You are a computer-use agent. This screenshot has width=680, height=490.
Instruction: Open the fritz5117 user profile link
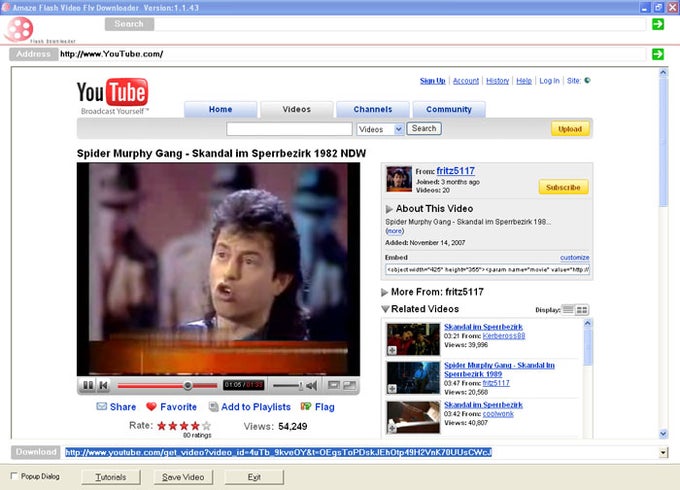click(x=455, y=170)
